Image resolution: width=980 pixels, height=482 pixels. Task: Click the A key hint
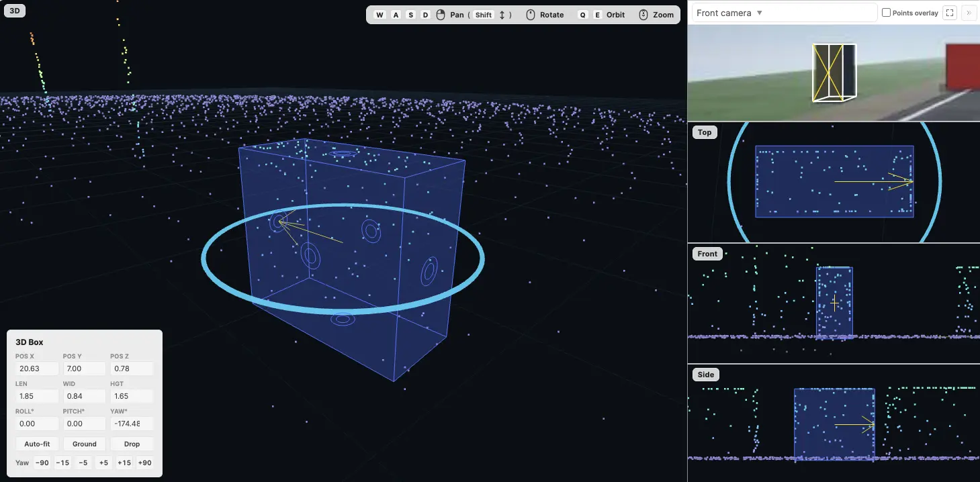(396, 15)
